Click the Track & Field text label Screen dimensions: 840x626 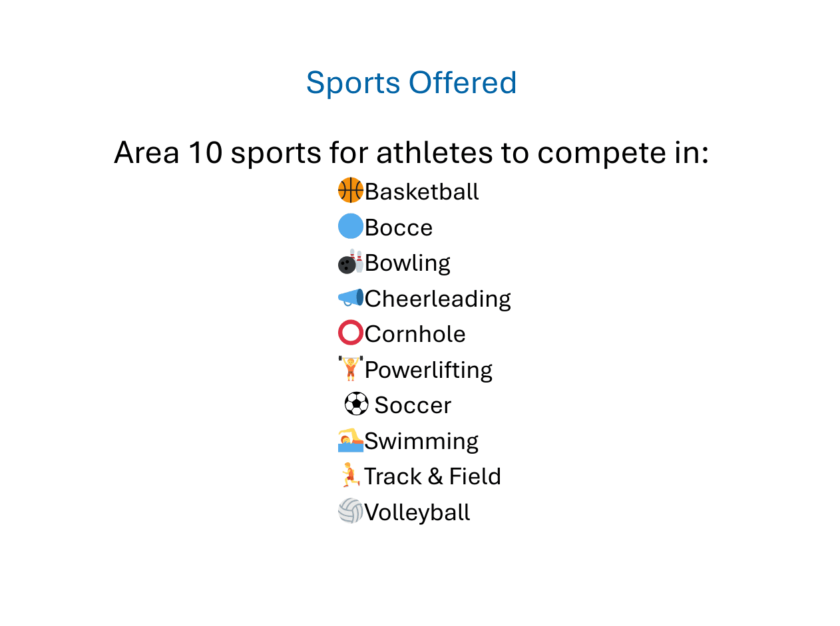coord(432,476)
